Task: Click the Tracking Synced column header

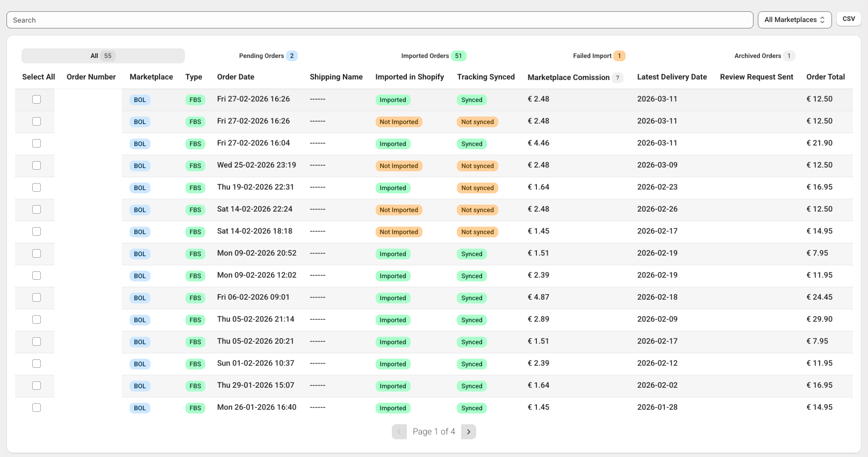Action: (486, 77)
